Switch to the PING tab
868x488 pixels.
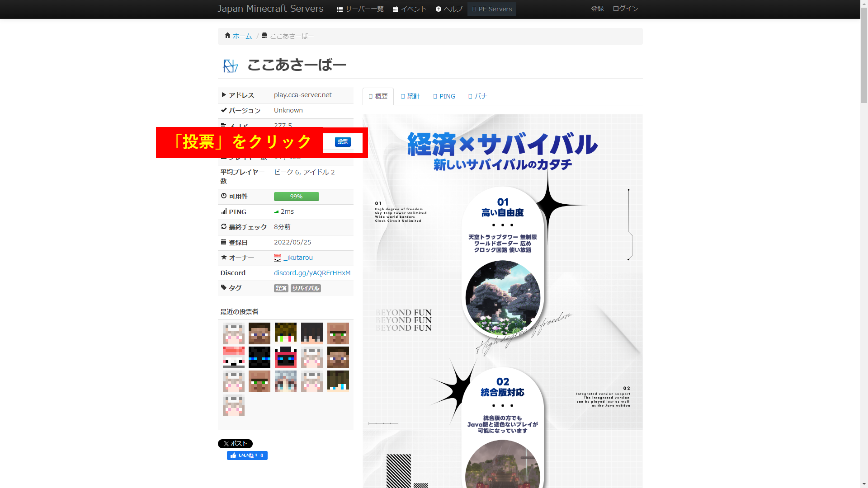tap(444, 96)
